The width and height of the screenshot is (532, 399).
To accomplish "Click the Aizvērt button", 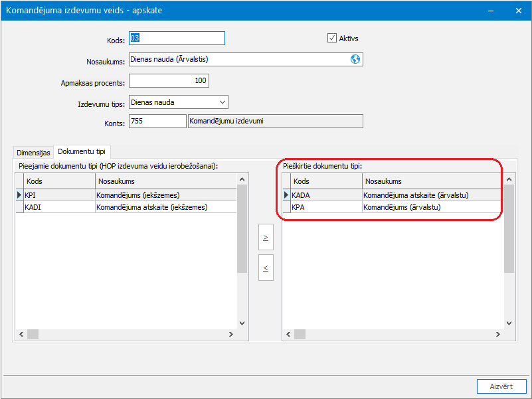I will 501,386.
